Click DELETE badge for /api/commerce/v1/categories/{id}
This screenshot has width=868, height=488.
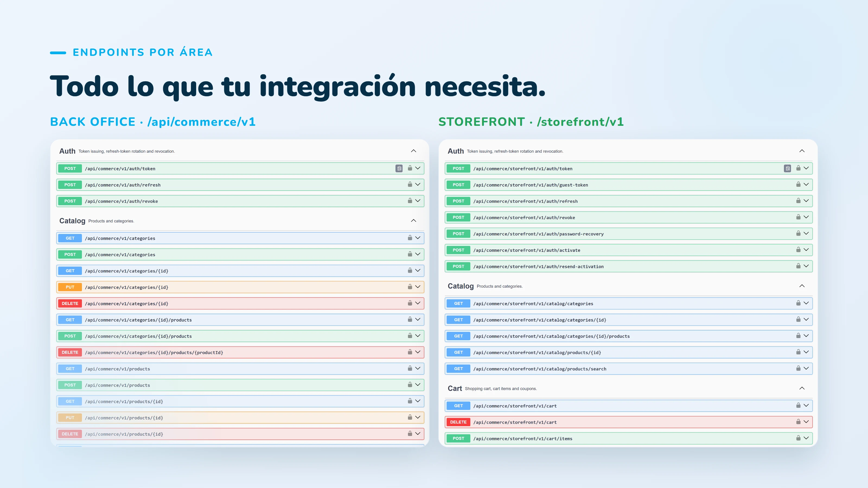point(70,303)
